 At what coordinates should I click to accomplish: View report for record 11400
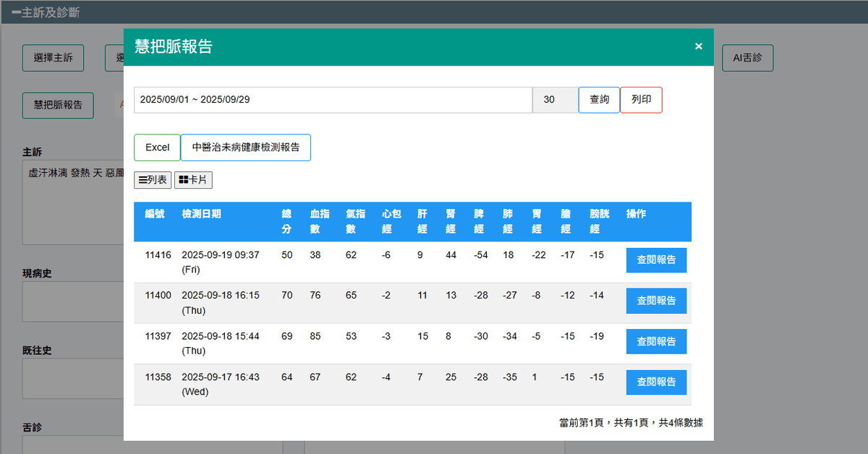click(656, 301)
